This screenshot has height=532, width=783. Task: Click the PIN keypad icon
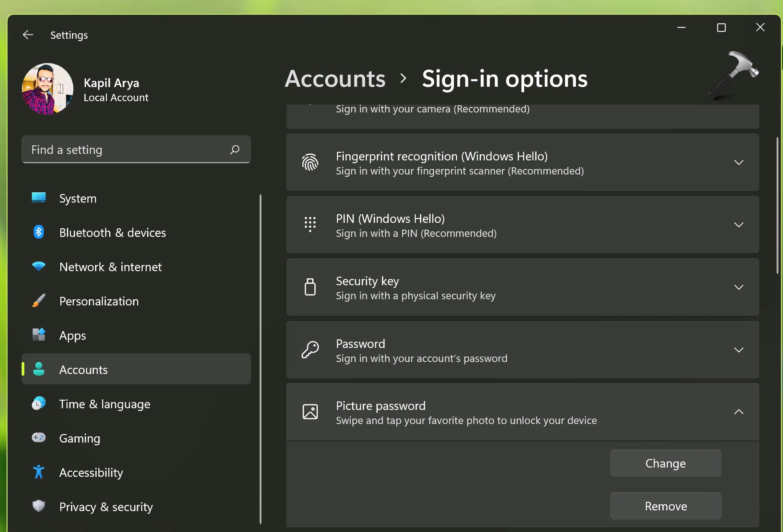click(x=310, y=225)
